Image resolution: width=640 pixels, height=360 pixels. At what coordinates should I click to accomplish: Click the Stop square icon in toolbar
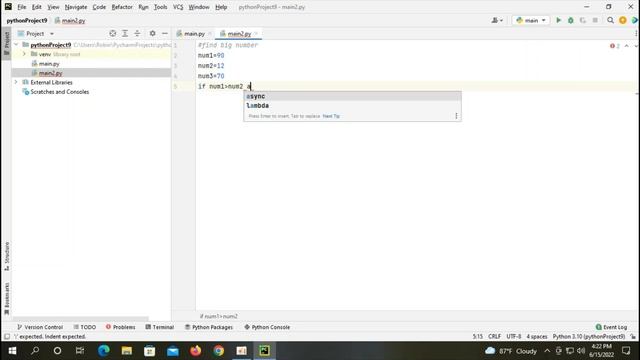595,20
